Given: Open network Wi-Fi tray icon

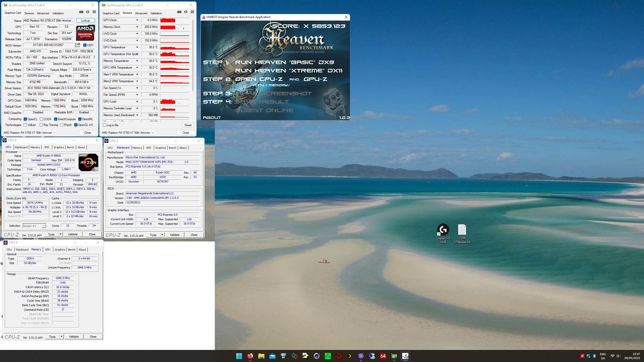Looking at the screenshot, I should [x=612, y=356].
